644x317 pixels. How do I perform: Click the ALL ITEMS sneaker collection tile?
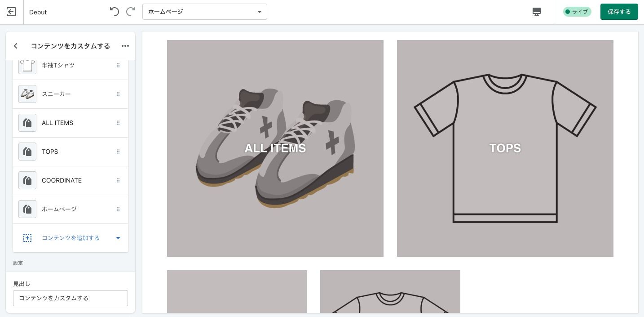click(275, 148)
